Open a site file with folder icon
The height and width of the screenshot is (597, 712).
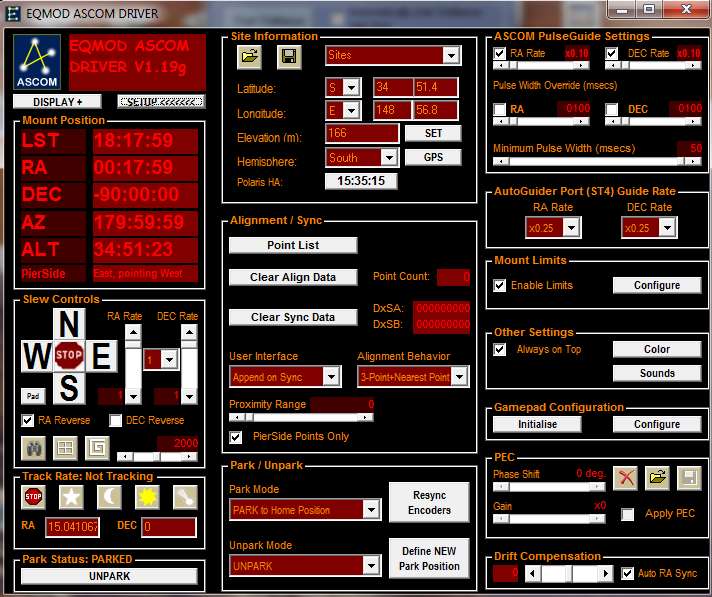pos(249,57)
